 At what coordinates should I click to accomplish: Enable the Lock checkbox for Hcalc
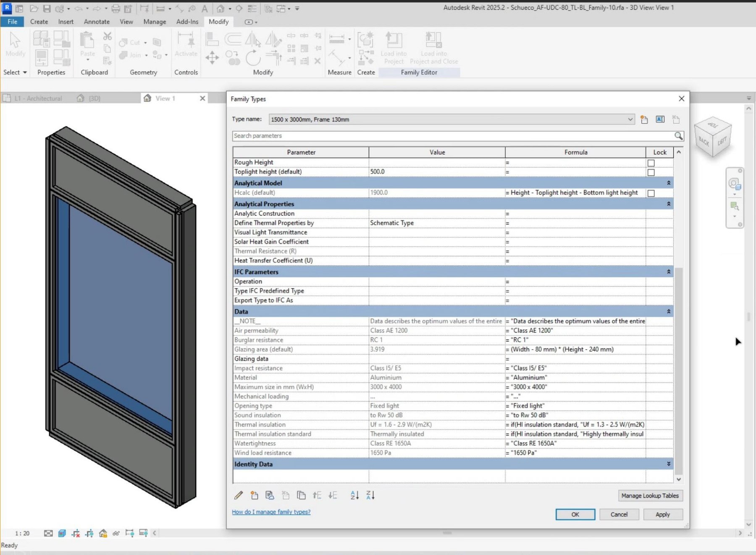651,193
